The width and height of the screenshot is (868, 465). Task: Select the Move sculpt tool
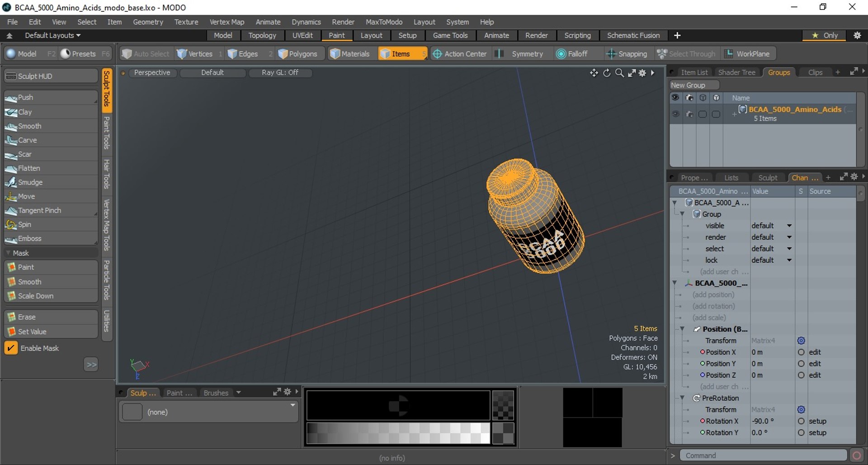[x=51, y=196]
